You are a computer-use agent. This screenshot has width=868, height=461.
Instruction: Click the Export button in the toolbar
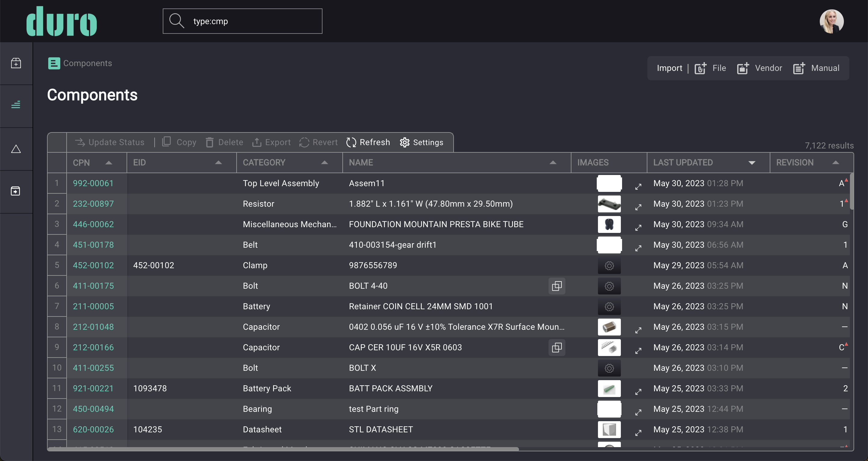coord(271,142)
